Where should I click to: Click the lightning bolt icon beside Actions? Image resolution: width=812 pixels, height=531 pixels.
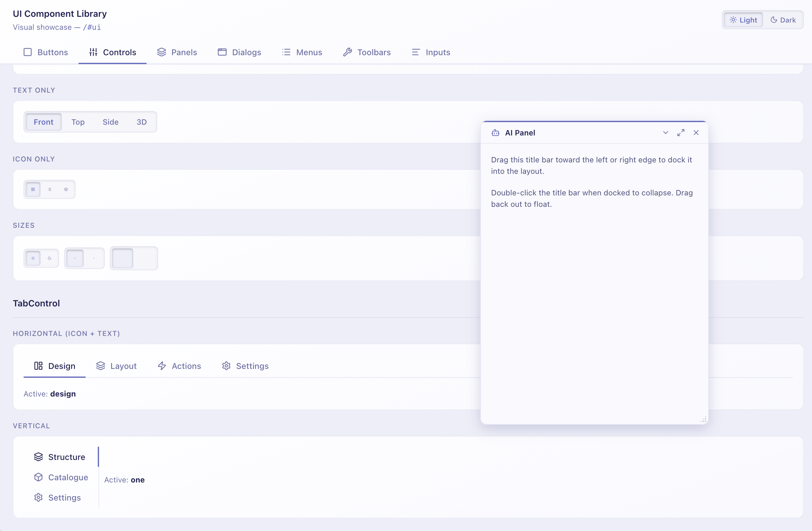[x=162, y=366]
